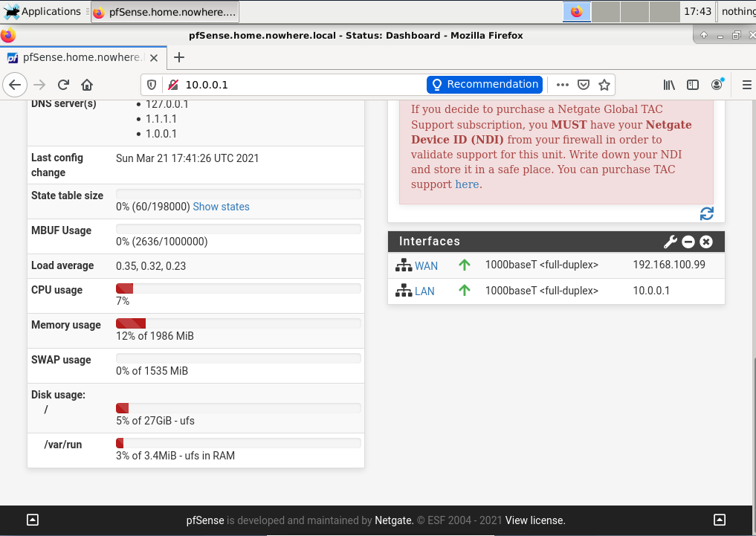Click the page vertical scrollbar

click(753, 431)
